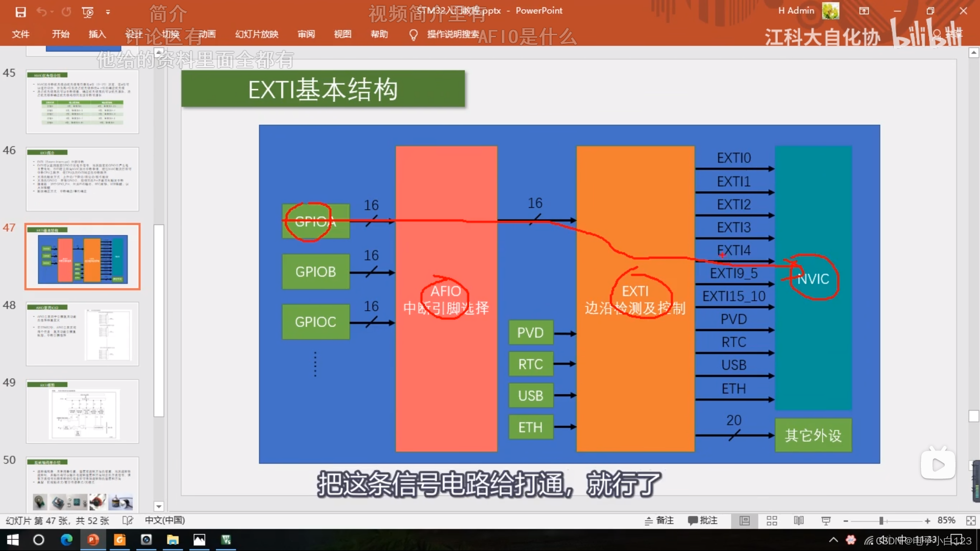Select the 视图 tab in ribbon
This screenshot has width=980, height=551.
pyautogui.click(x=341, y=34)
